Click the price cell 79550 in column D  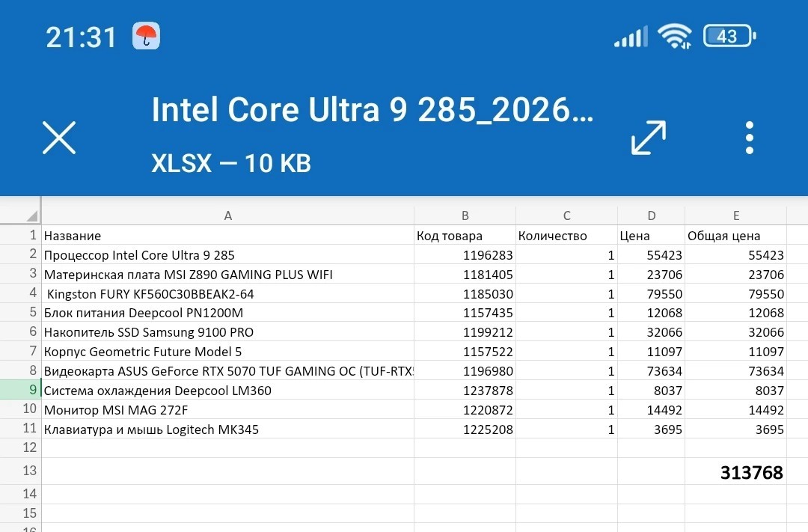coord(652,294)
